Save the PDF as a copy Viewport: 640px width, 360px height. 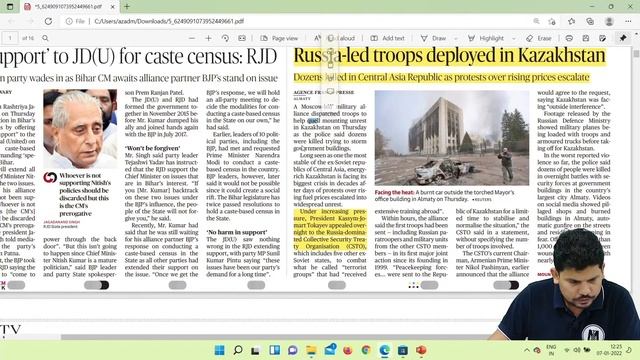[602, 38]
